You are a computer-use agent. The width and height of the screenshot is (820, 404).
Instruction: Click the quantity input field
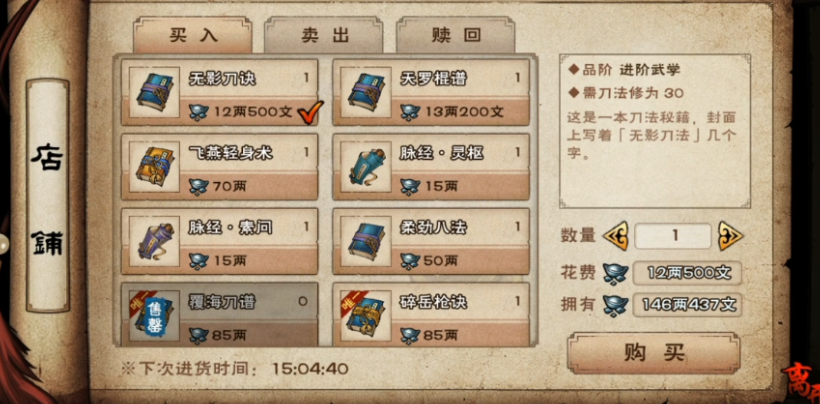(673, 236)
